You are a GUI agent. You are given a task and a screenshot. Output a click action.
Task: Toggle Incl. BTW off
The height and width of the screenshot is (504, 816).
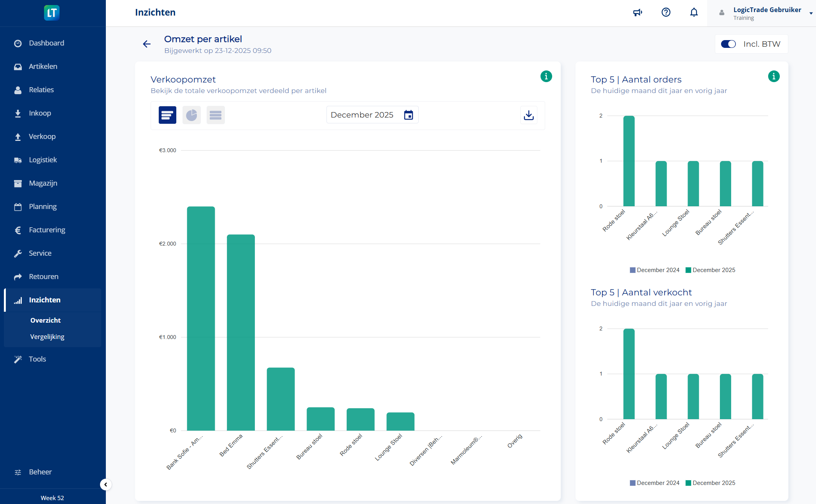click(728, 44)
